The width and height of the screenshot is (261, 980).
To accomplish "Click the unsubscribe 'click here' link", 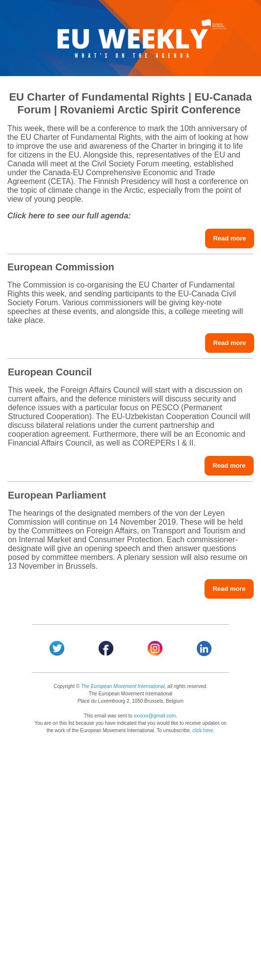I will click(203, 731).
